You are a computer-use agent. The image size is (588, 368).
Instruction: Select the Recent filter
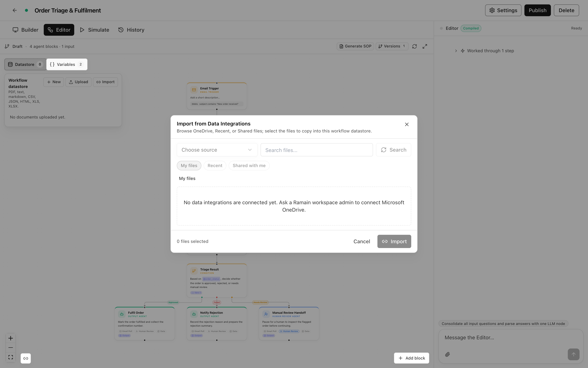click(x=215, y=165)
